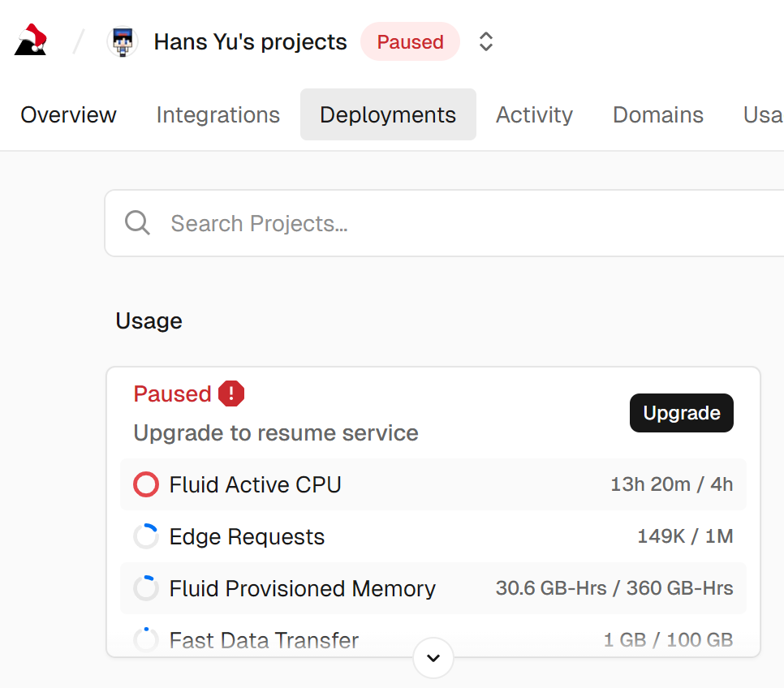Viewport: 784px width, 688px height.
Task: Switch to the Overview tab
Action: point(69,115)
